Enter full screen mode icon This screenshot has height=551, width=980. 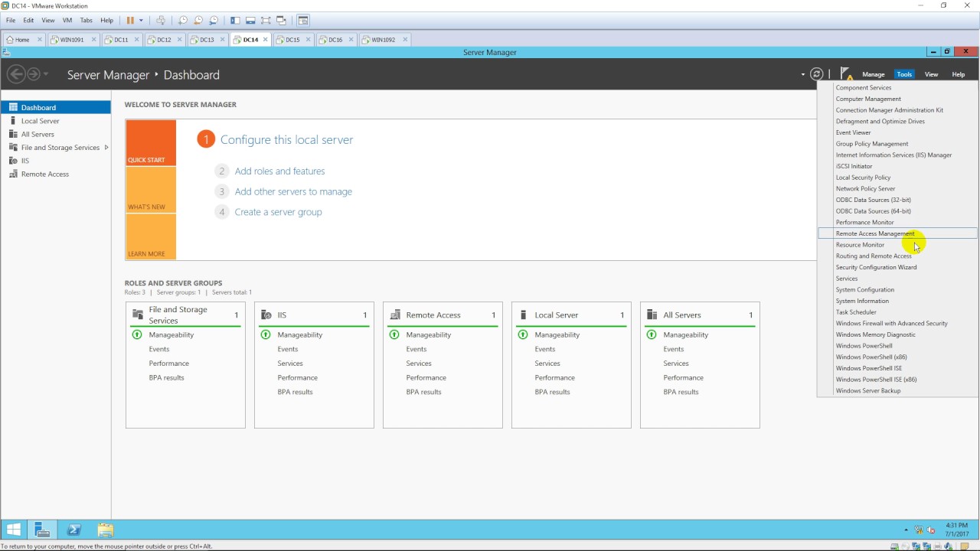point(266,20)
